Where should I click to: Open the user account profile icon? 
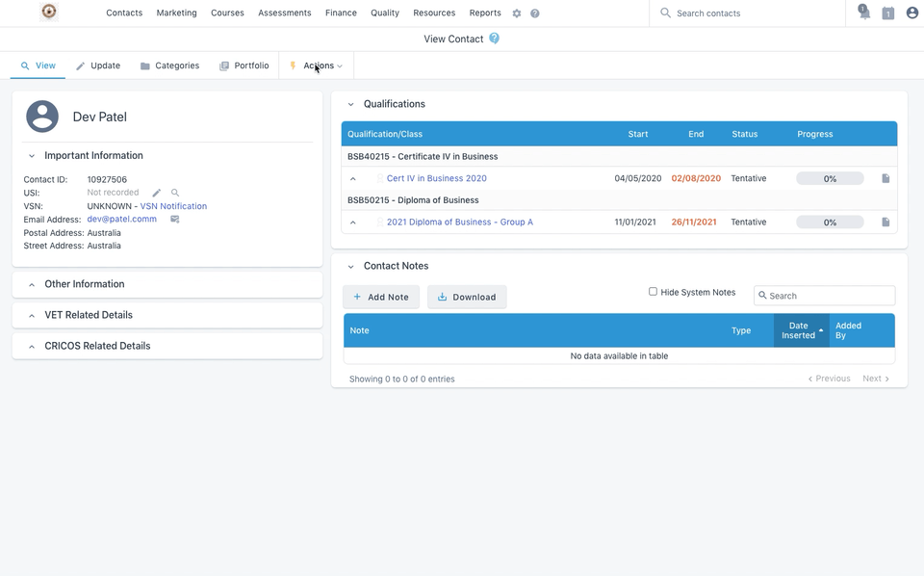click(912, 13)
